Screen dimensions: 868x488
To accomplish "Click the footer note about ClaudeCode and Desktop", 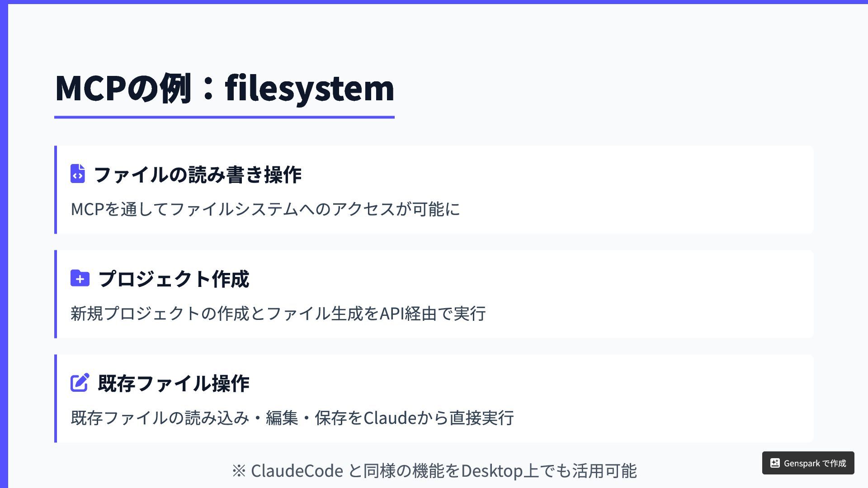I will click(434, 471).
